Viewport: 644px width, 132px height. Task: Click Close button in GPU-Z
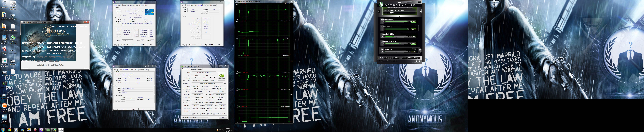[x=223, y=118]
